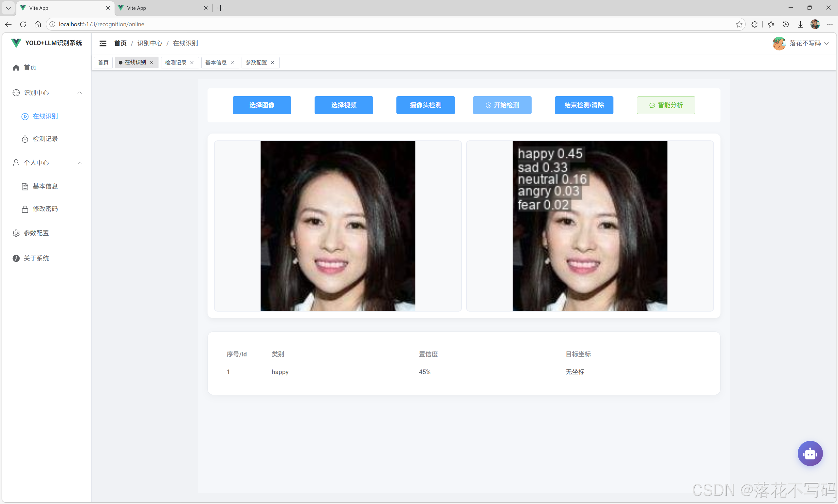The width and height of the screenshot is (838, 504).
Task: Switch to the 参数配置 tab
Action: tap(256, 63)
